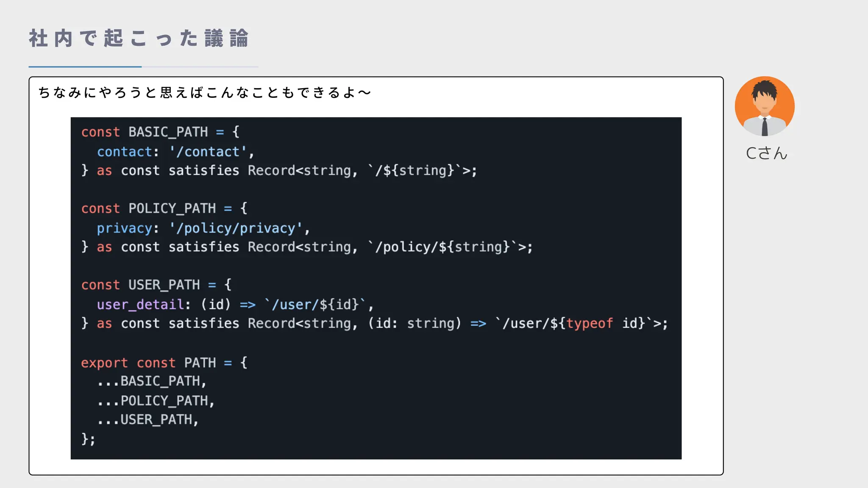This screenshot has width=868, height=488.
Task: Click the slide title '社内で起こった議論'
Action: click(x=139, y=39)
